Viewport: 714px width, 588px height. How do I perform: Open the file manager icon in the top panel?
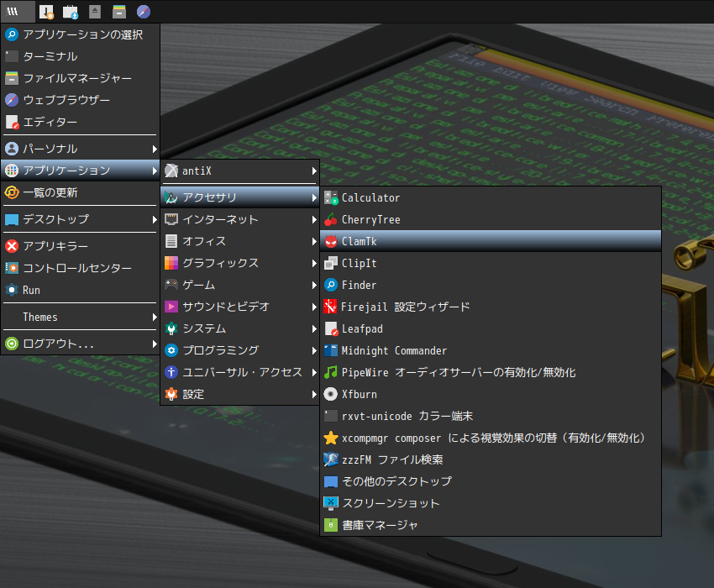coord(119,12)
